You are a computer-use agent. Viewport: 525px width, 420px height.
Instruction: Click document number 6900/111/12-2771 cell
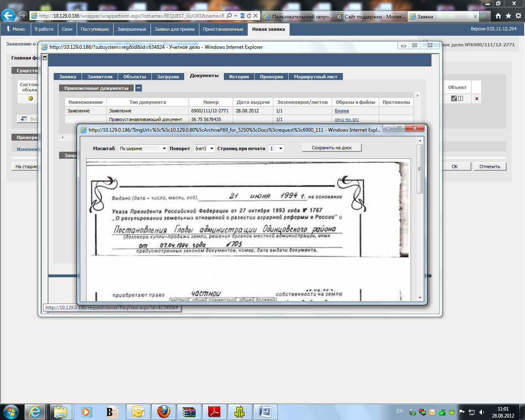pyautogui.click(x=211, y=111)
